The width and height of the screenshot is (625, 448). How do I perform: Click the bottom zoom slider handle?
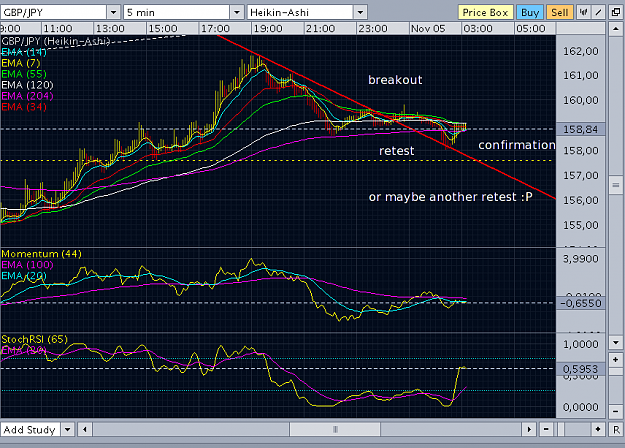tap(561, 429)
